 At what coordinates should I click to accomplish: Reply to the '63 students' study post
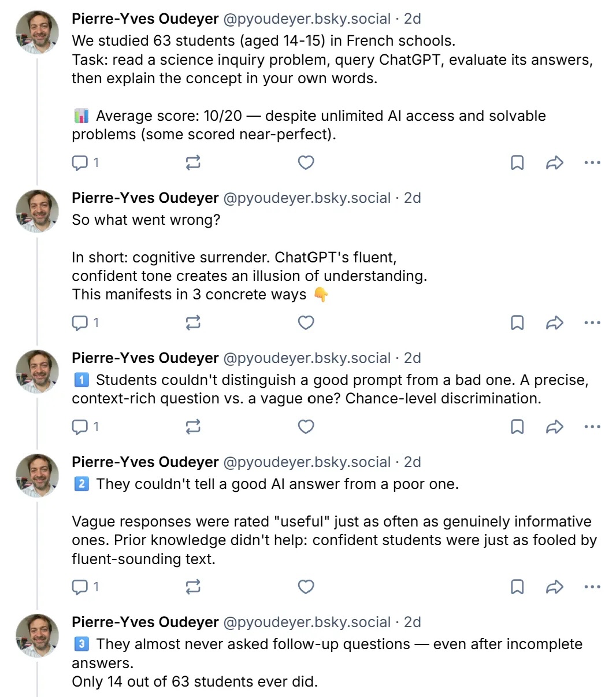pos(84,163)
